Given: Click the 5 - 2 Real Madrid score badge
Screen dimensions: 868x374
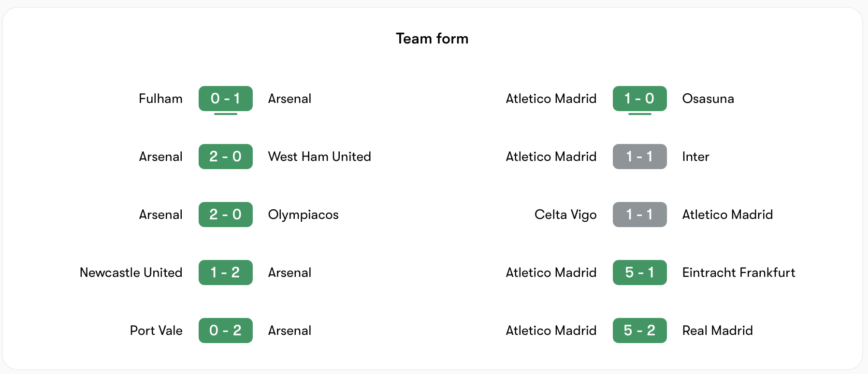Looking at the screenshot, I should click(639, 331).
